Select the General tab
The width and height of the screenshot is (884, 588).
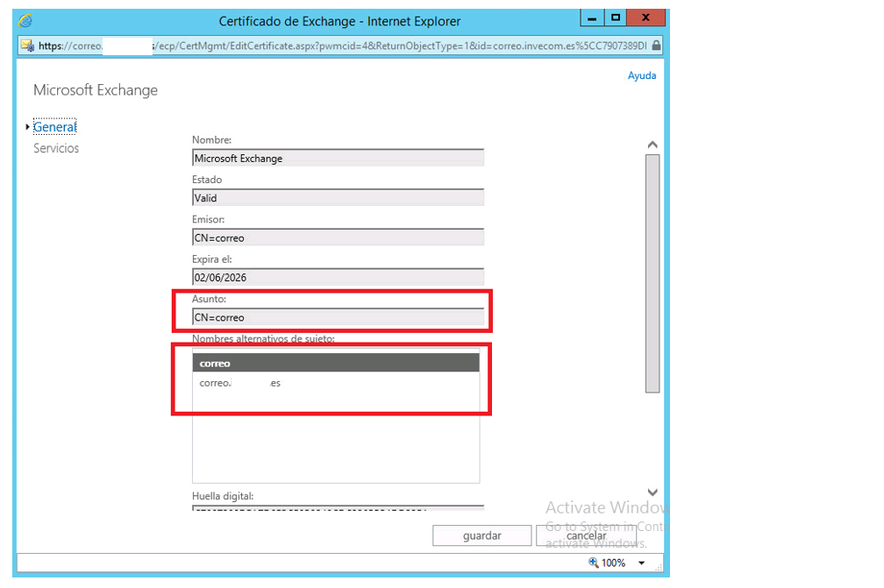click(x=54, y=127)
